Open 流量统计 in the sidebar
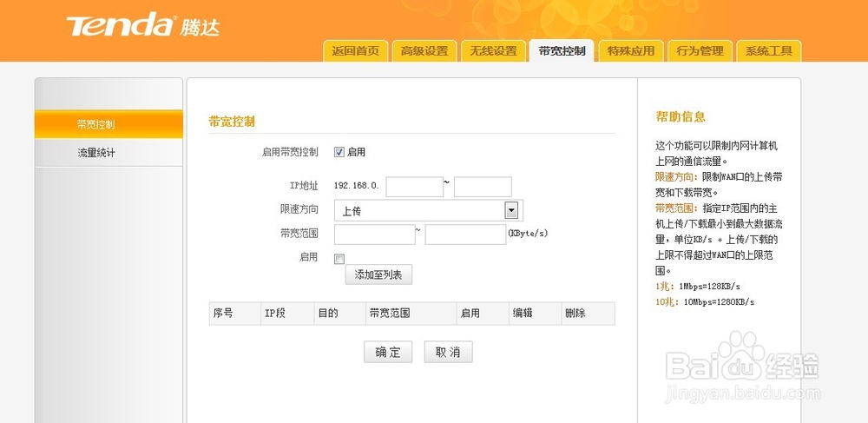This screenshot has height=423, width=868. 108,153
